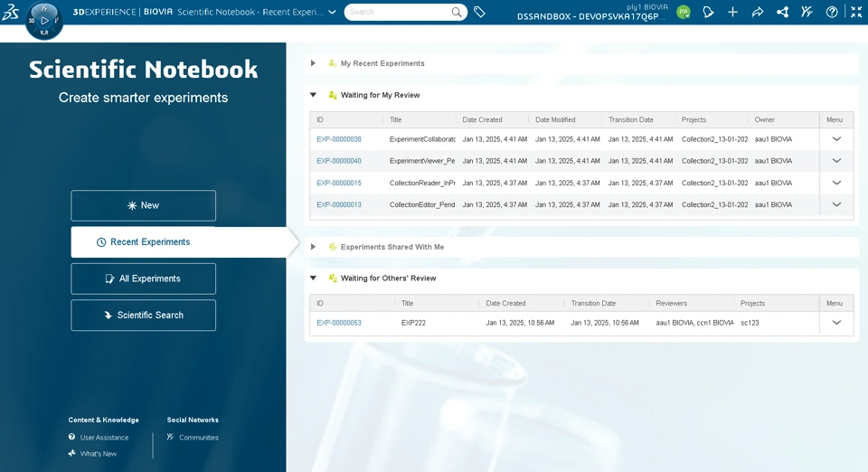
Task: Click the sc123 project cell
Action: [750, 323]
